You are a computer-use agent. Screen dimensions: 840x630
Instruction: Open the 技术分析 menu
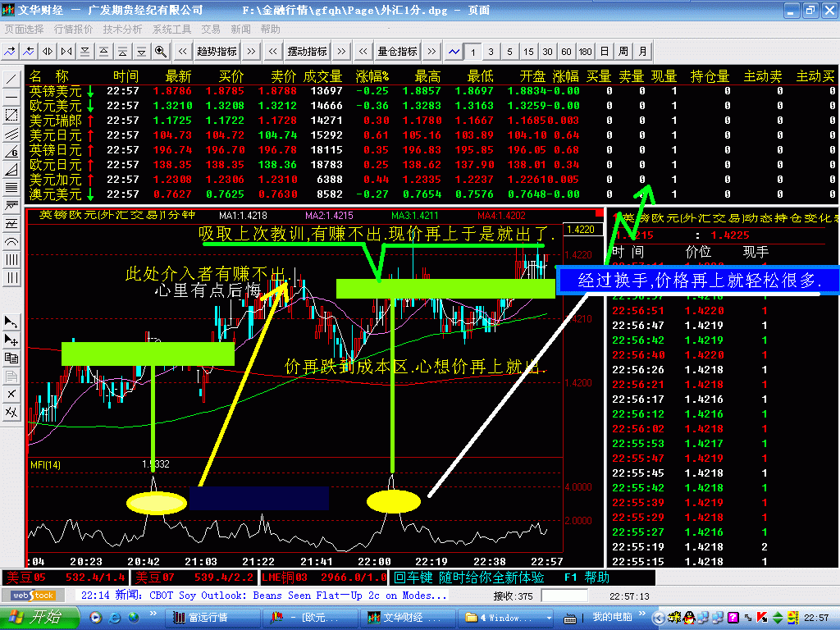[x=123, y=29]
